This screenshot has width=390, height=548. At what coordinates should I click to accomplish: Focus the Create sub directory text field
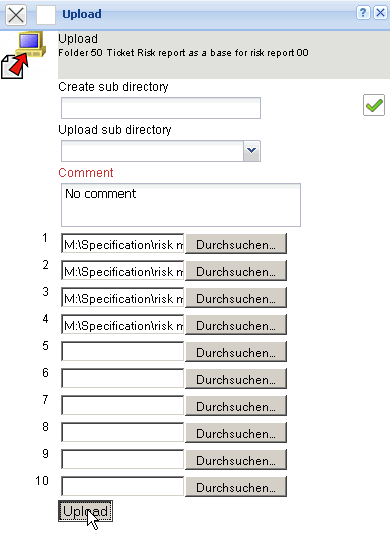click(161, 108)
